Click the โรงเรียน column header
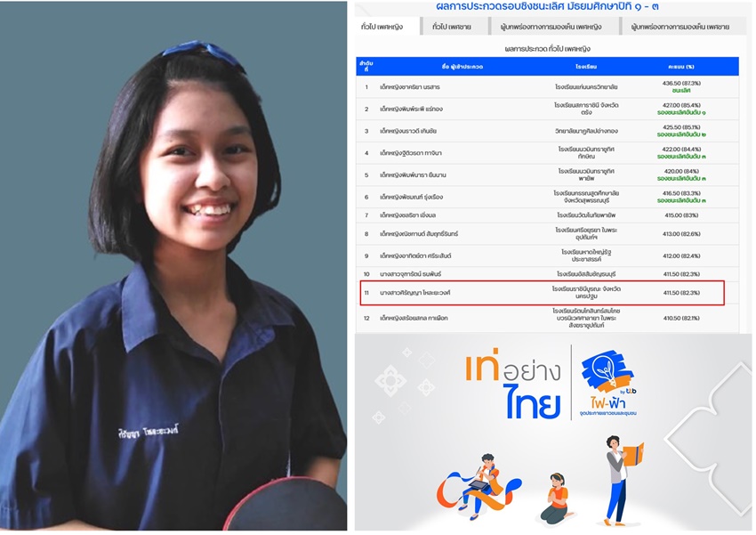This screenshot has height=535, width=756. tap(586, 67)
